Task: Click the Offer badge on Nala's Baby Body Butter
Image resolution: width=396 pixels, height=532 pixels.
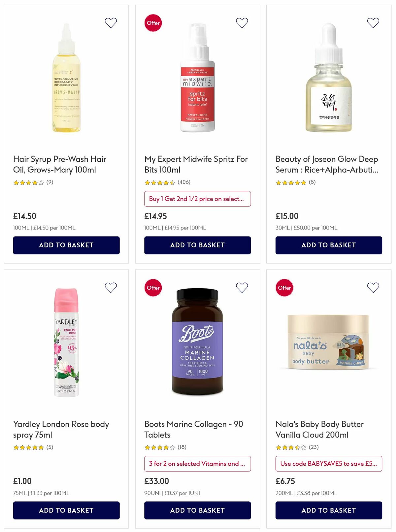Action: [x=284, y=288]
